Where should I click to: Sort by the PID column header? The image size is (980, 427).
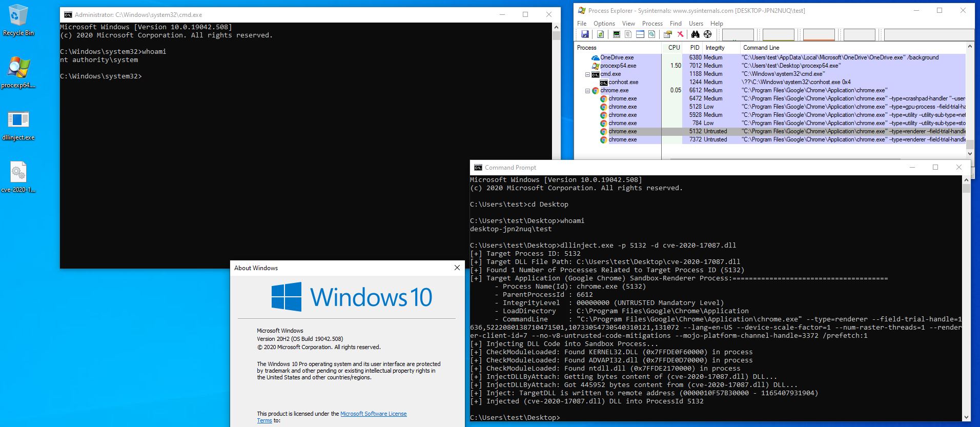(692, 48)
